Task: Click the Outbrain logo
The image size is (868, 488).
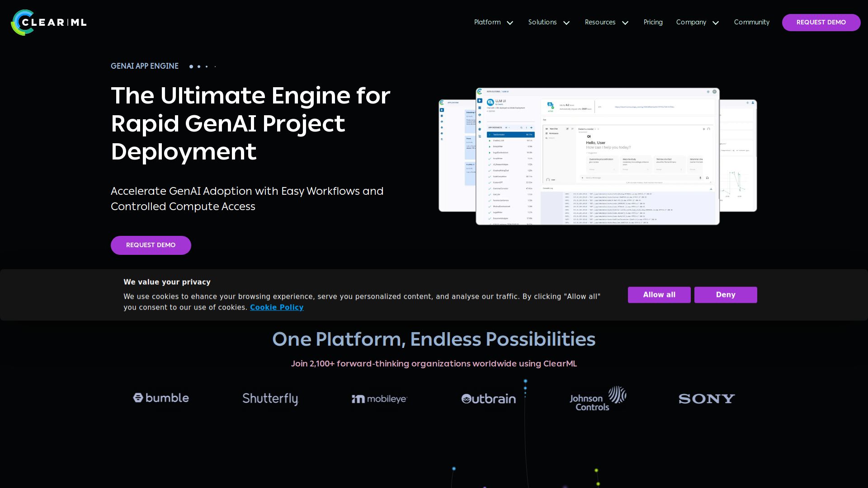Action: (x=488, y=399)
